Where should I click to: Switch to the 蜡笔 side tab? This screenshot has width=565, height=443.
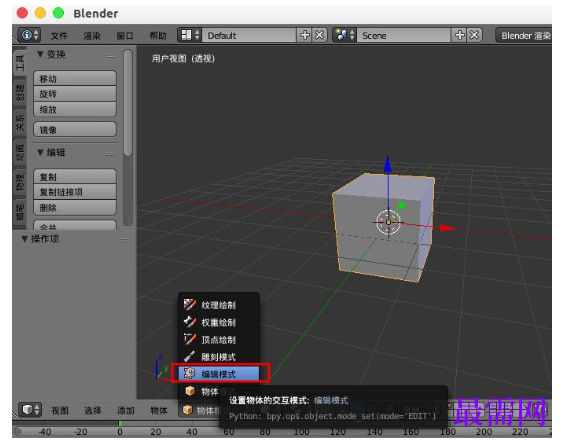coord(20,211)
